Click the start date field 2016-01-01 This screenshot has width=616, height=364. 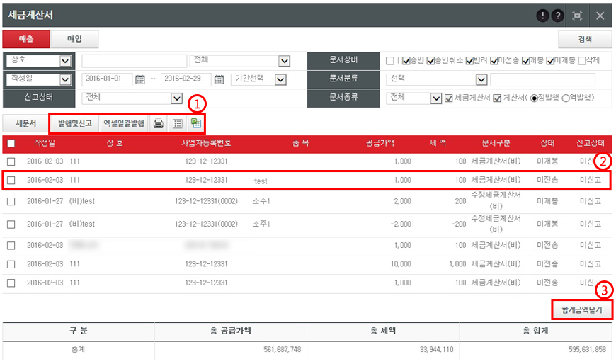click(107, 79)
